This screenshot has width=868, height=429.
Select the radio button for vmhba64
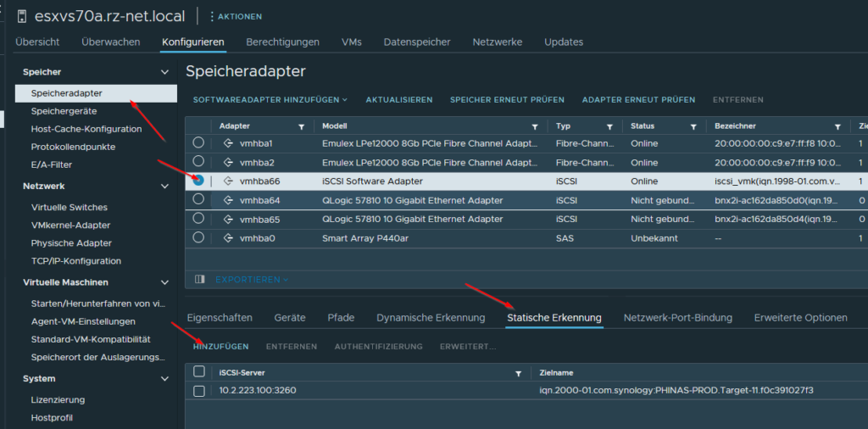pos(198,199)
